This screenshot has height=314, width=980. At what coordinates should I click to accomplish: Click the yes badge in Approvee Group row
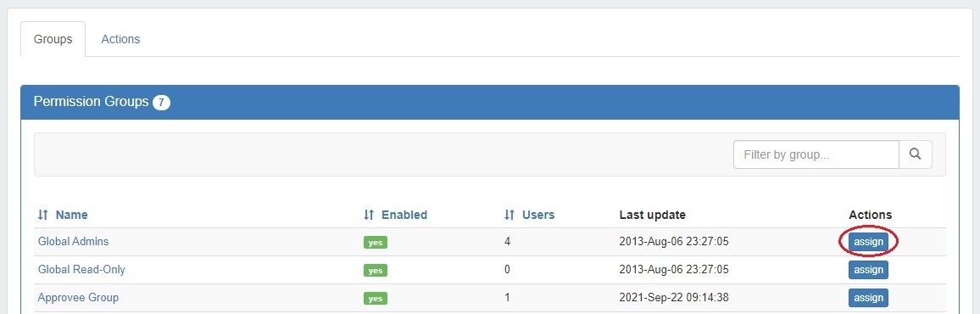point(375,299)
